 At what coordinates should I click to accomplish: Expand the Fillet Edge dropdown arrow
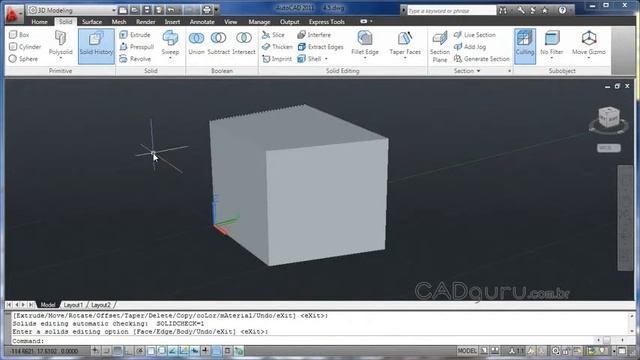click(x=365, y=58)
